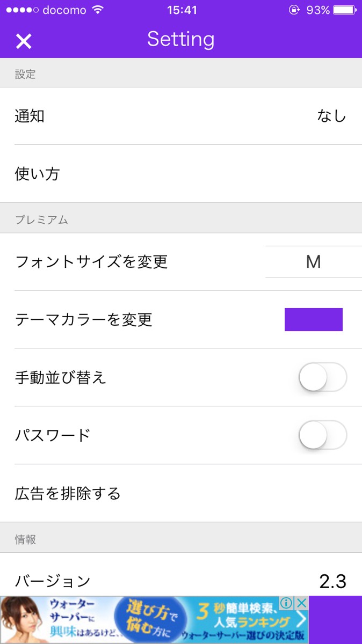
Task: Tap the signal strength dots beside docomo
Action: [21, 10]
